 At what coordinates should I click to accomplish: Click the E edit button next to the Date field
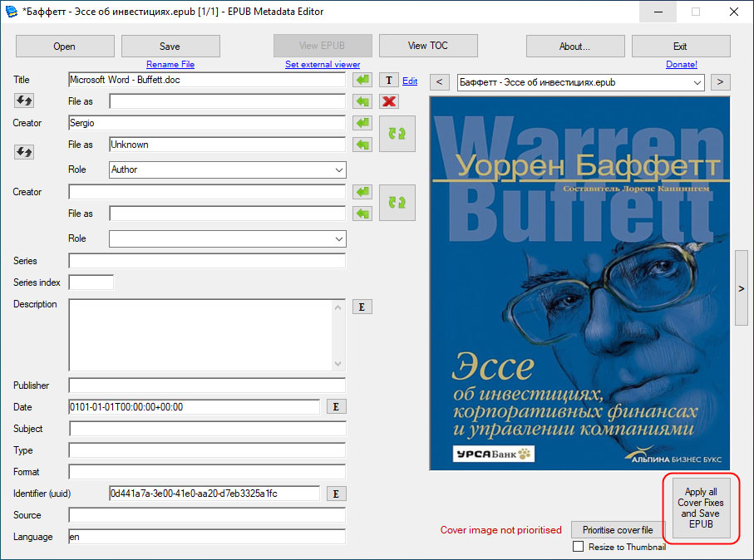(336, 406)
